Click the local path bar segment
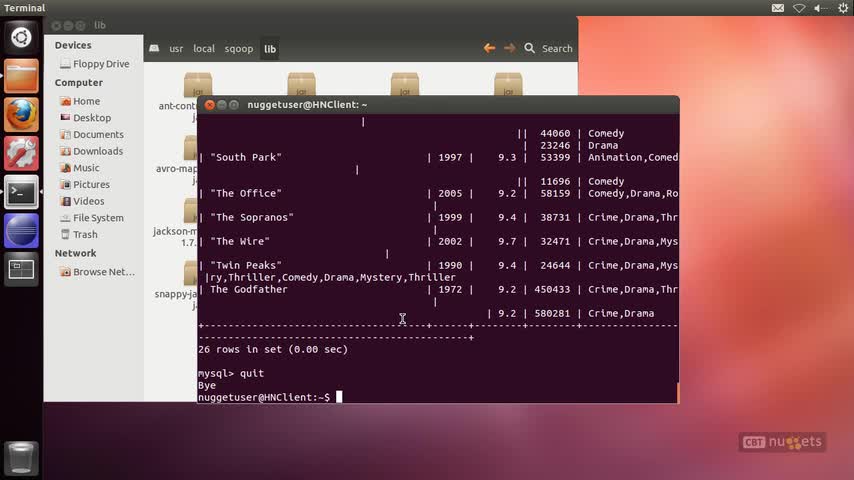This screenshot has width=854, height=480. click(204, 48)
